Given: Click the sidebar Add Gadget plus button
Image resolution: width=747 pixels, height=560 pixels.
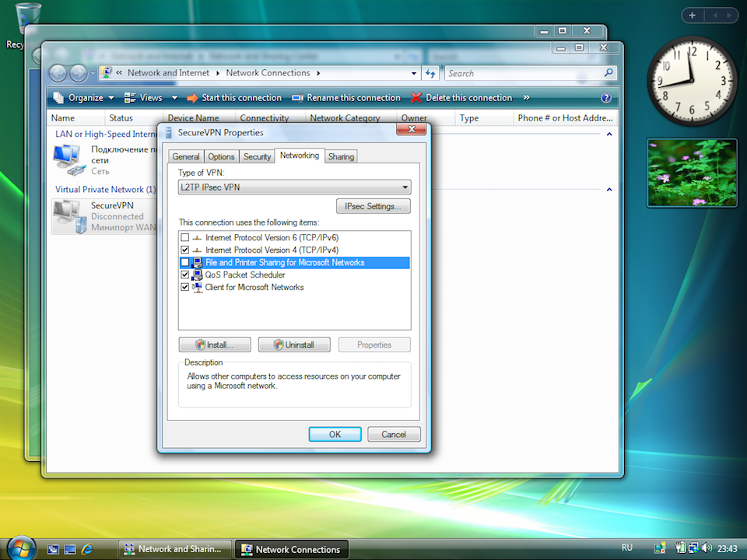Looking at the screenshot, I should pos(693,16).
